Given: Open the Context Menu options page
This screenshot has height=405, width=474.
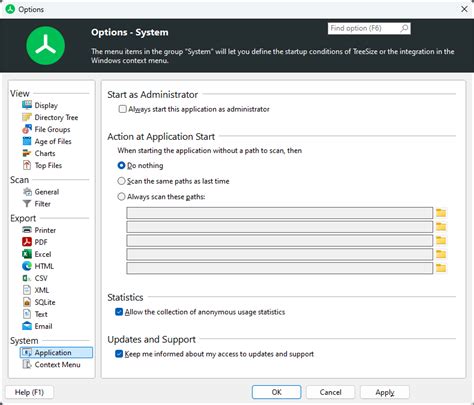Looking at the screenshot, I should (x=57, y=365).
